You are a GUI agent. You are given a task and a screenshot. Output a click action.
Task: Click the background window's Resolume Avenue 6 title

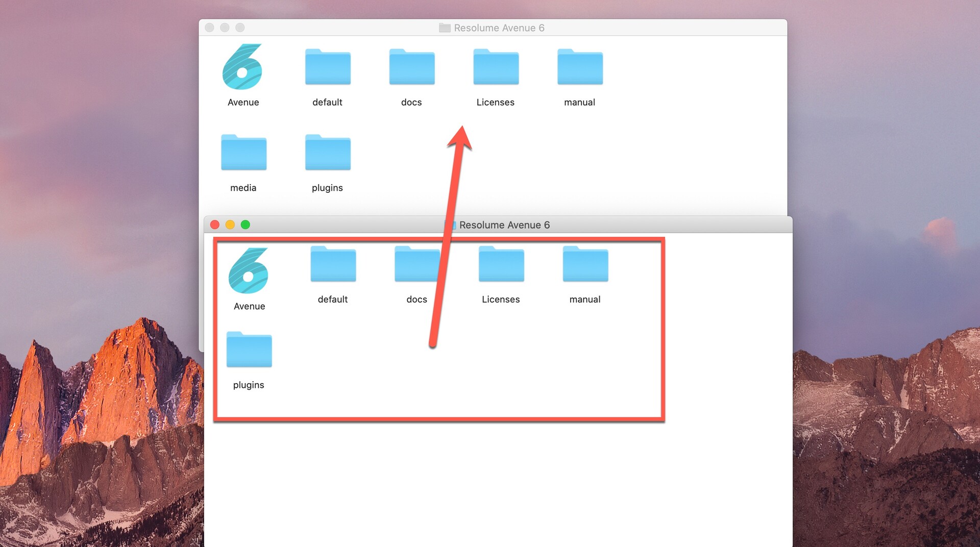(x=499, y=28)
